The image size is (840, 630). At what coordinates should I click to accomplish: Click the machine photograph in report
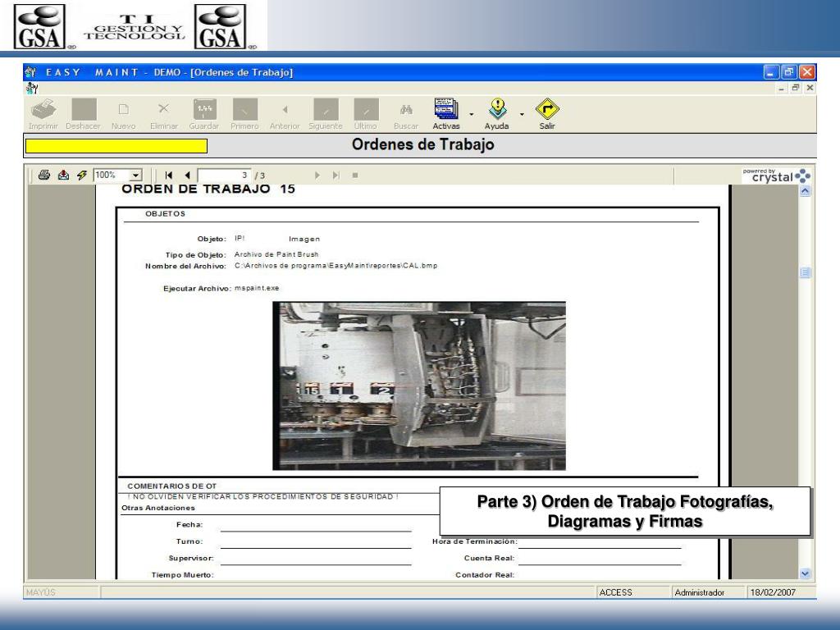tap(419, 386)
